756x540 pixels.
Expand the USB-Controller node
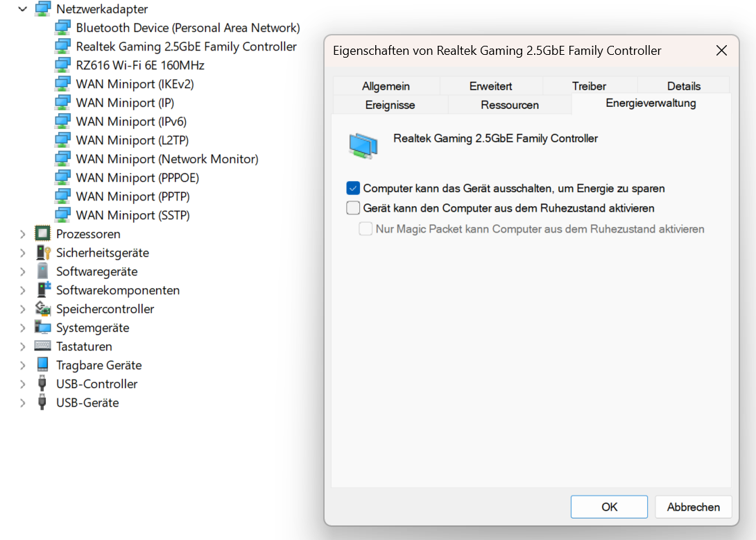(x=22, y=384)
